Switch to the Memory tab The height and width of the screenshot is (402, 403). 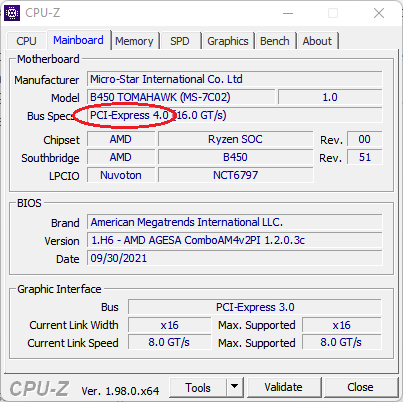134,41
